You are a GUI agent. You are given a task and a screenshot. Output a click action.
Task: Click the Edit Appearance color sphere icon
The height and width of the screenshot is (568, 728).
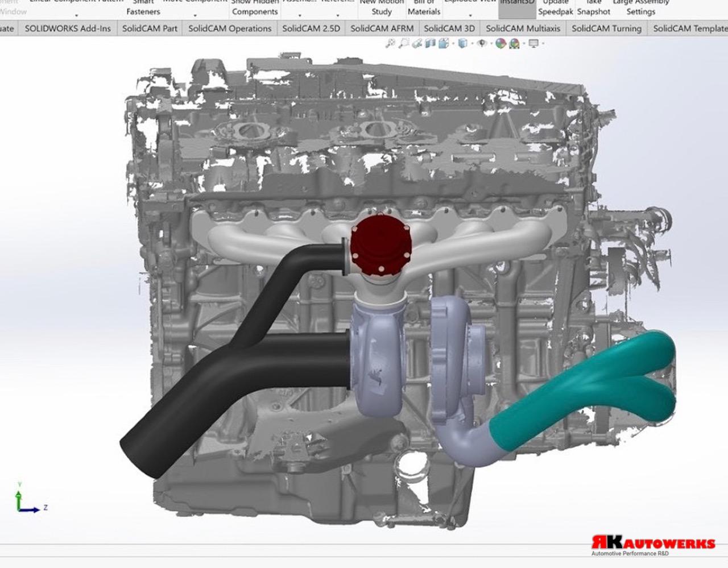[x=500, y=43]
